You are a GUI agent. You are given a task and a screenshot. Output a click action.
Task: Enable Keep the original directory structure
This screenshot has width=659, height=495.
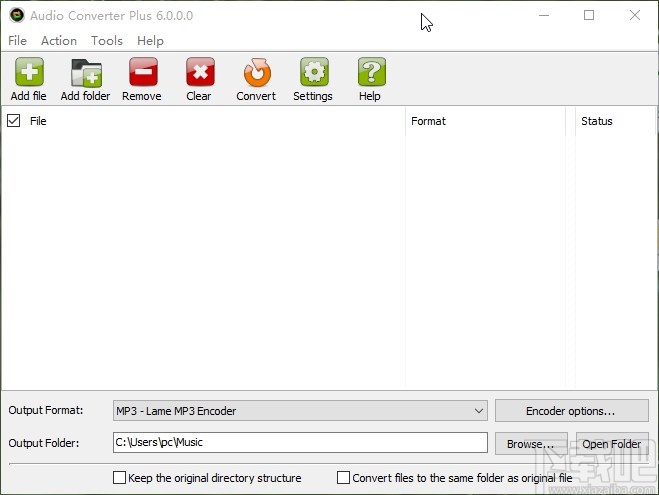click(119, 477)
